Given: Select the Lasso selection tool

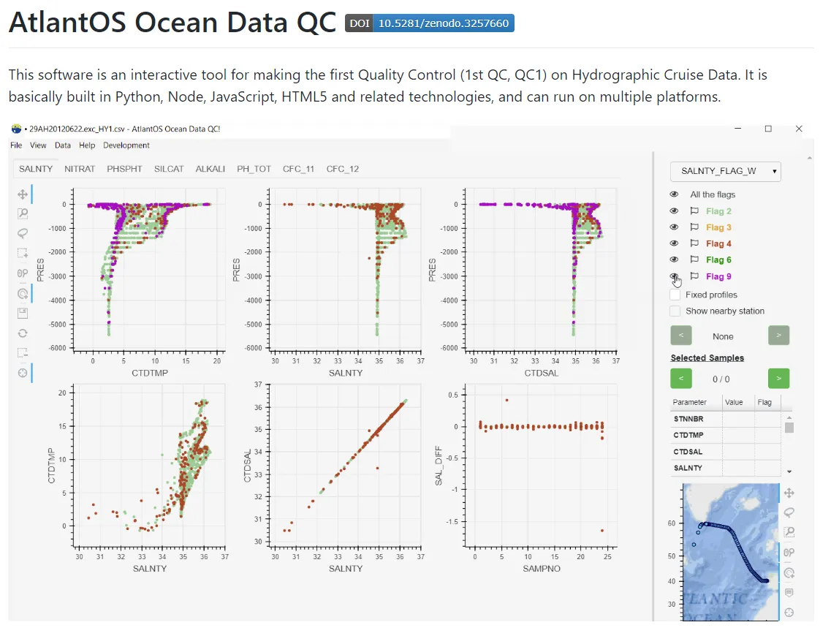Looking at the screenshot, I should pos(23,233).
